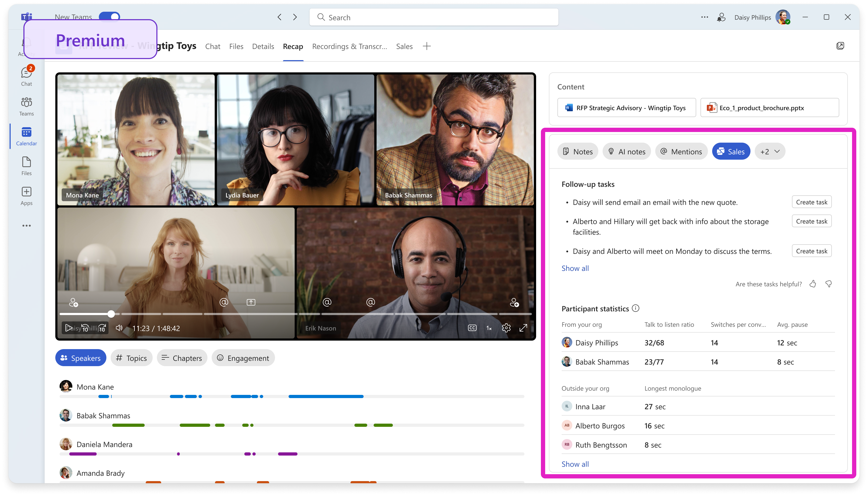Click Create task for new quote email
This screenshot has width=868, height=496.
[x=812, y=202]
